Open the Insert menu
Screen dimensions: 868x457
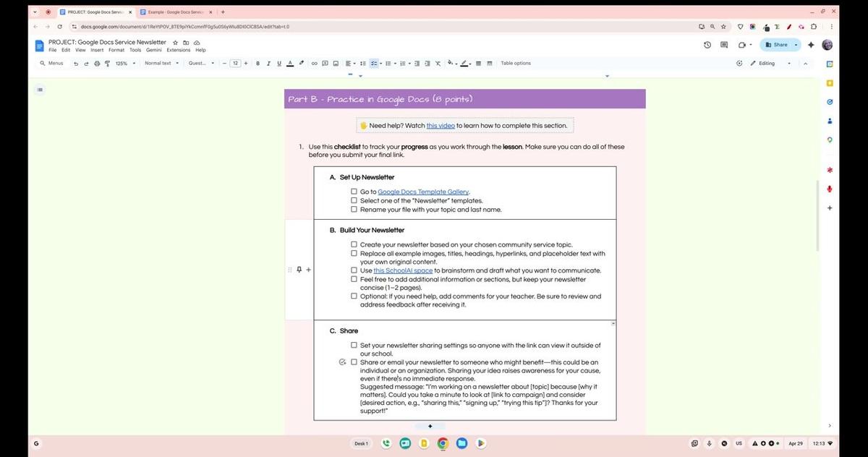pyautogui.click(x=97, y=51)
